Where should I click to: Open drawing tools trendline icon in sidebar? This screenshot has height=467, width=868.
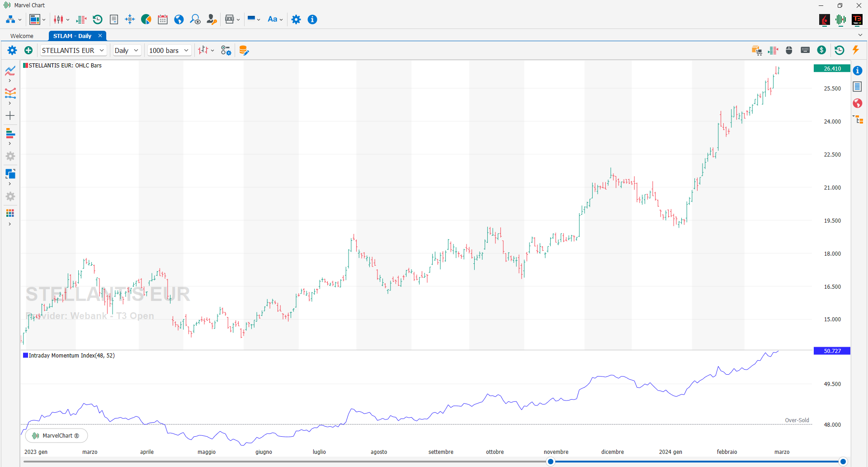pyautogui.click(x=10, y=93)
